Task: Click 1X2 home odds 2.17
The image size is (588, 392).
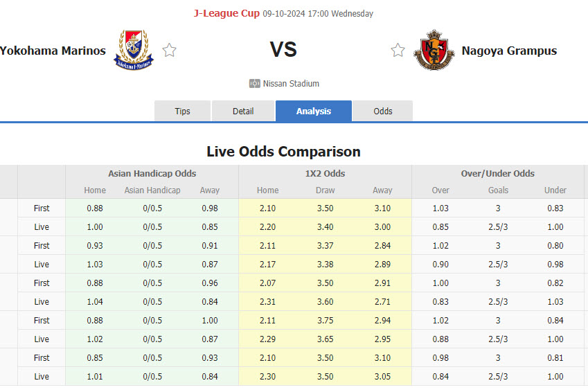Action: tap(268, 265)
